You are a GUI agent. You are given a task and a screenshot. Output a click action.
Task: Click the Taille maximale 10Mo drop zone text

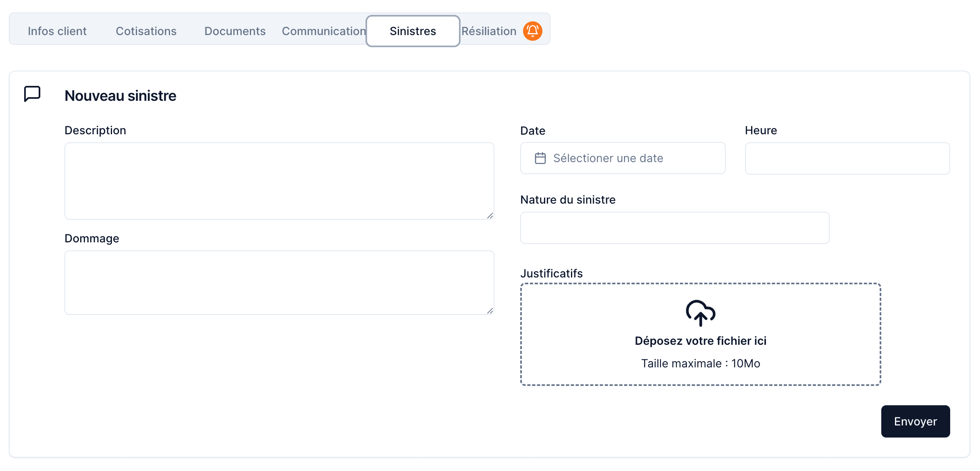click(700, 363)
